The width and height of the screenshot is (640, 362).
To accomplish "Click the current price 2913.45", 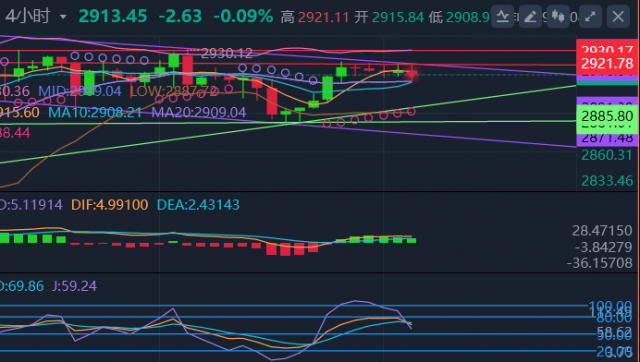I will tap(113, 17).
